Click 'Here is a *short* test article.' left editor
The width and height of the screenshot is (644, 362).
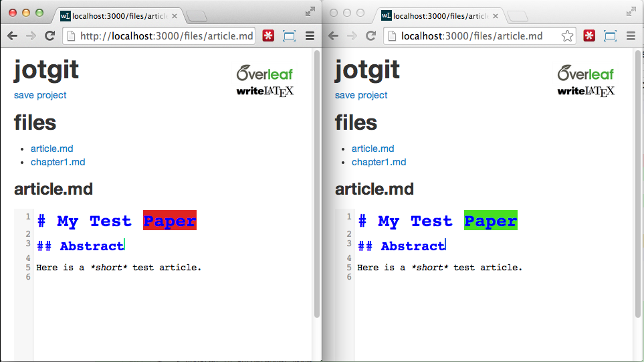pyautogui.click(x=119, y=268)
